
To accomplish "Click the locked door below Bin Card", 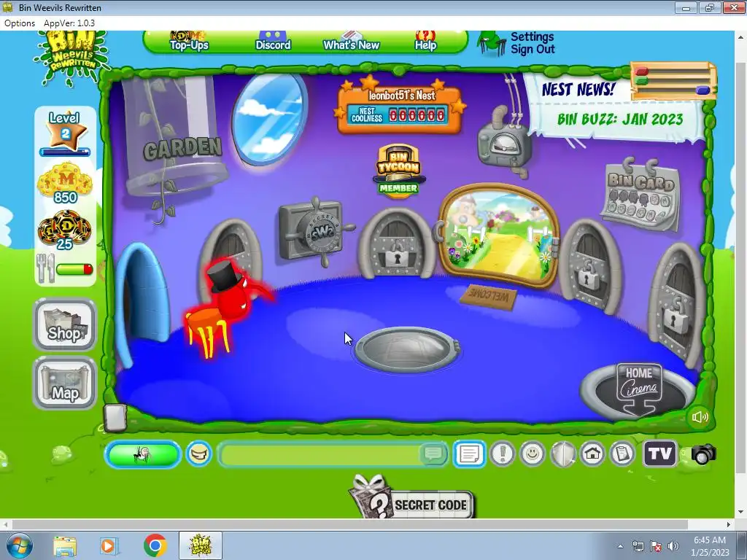I will pos(591,267).
